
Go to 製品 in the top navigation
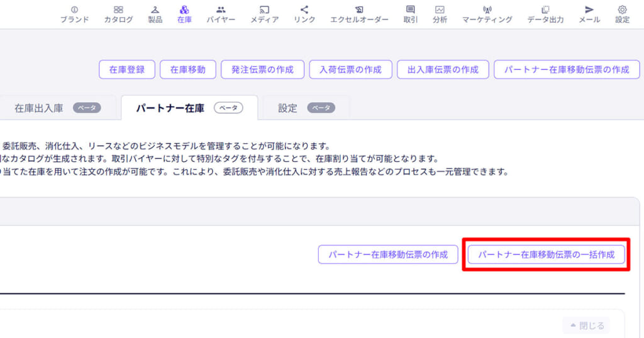(155, 14)
